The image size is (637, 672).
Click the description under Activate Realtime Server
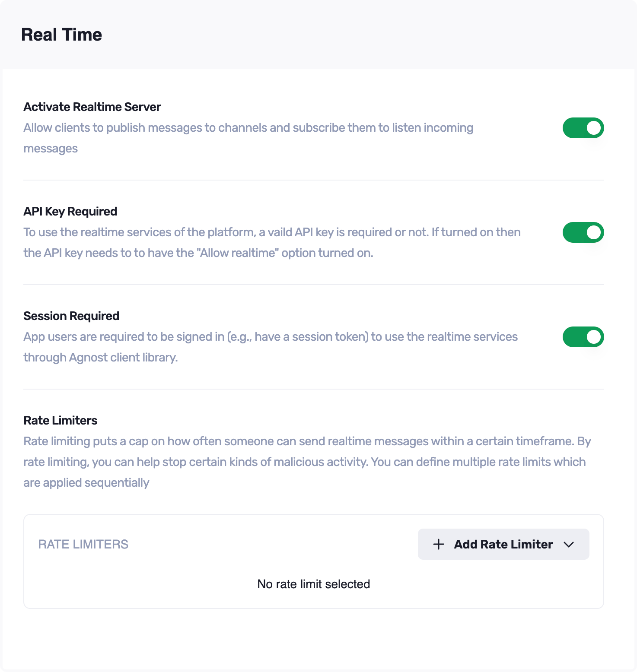[248, 128]
